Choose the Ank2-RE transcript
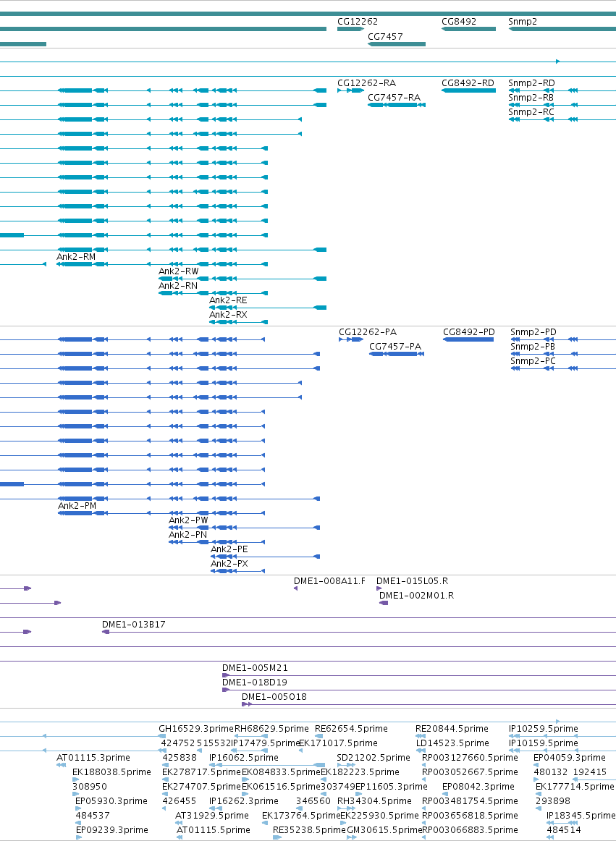Image resolution: width=616 pixels, height=841 pixels. pos(268,308)
